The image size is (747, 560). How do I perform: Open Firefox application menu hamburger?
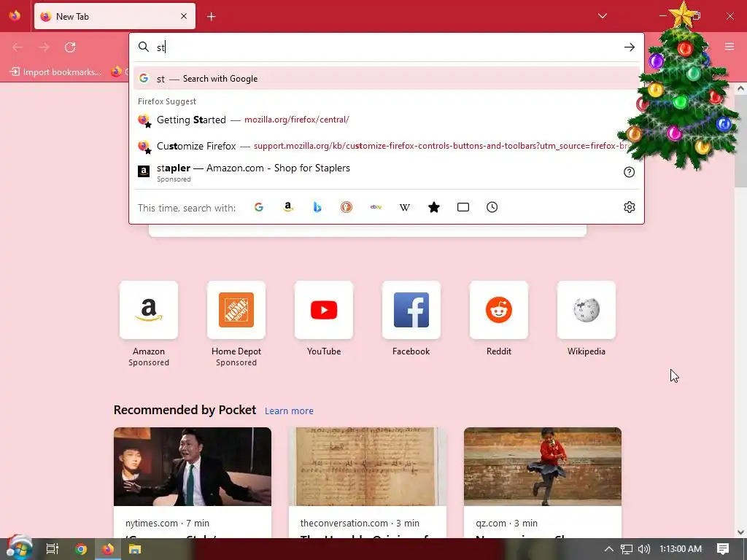click(x=729, y=47)
